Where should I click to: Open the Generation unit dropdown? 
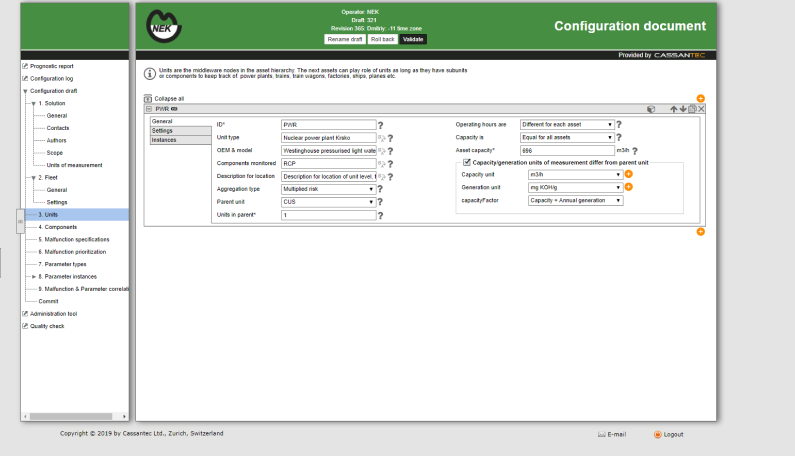pyautogui.click(x=575, y=188)
